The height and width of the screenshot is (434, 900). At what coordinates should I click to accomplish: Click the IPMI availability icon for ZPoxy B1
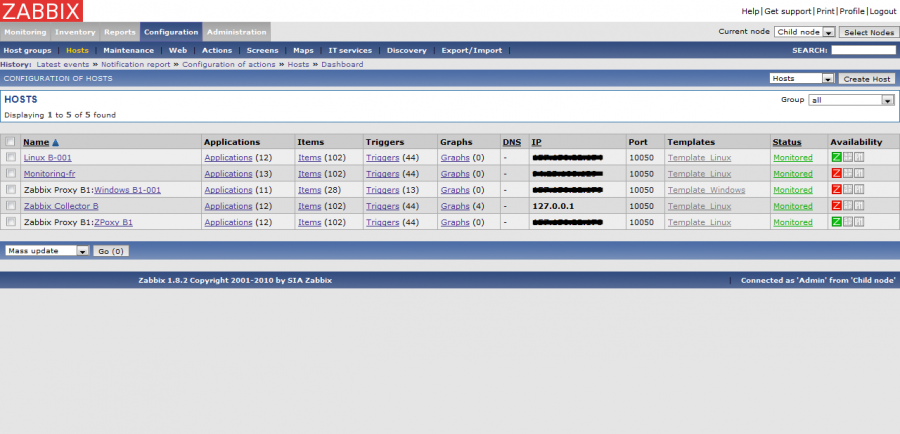point(859,222)
